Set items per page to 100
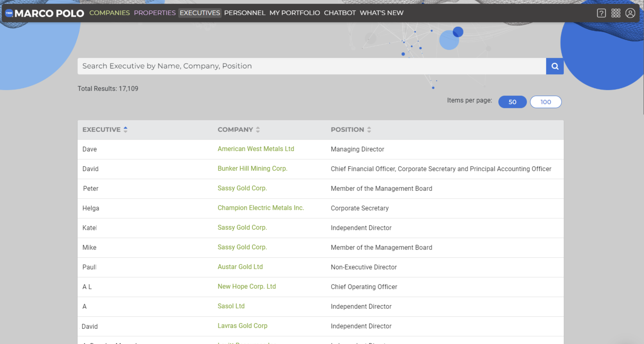644x344 pixels. [546, 102]
